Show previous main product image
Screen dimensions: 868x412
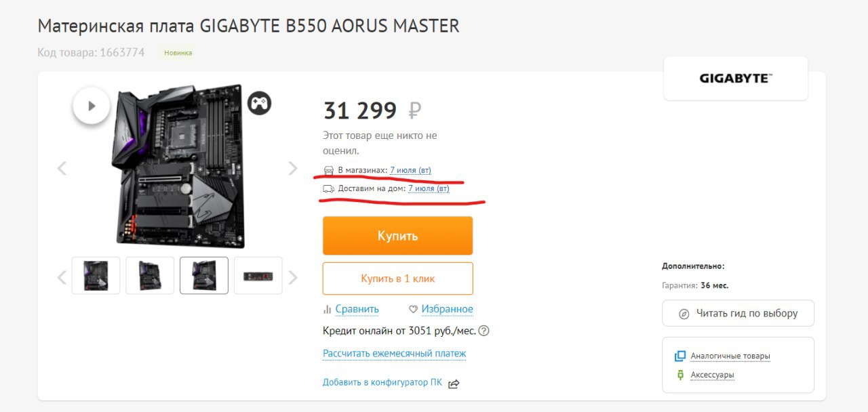click(x=62, y=168)
